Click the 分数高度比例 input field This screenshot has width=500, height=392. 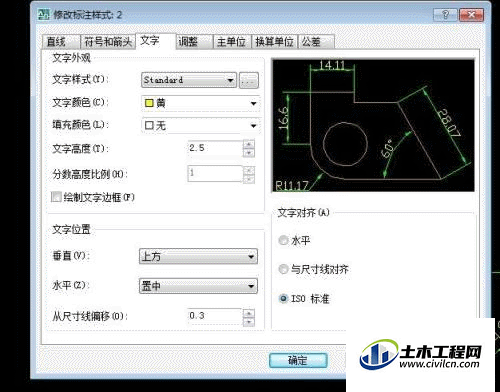(x=215, y=174)
